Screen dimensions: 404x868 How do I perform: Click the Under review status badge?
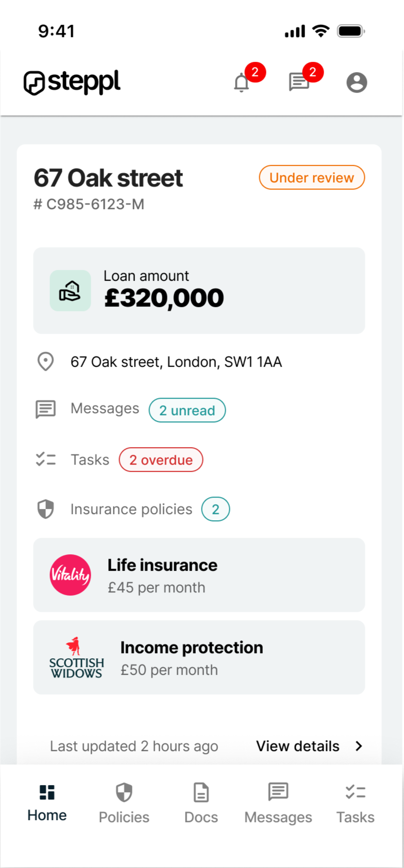312,178
